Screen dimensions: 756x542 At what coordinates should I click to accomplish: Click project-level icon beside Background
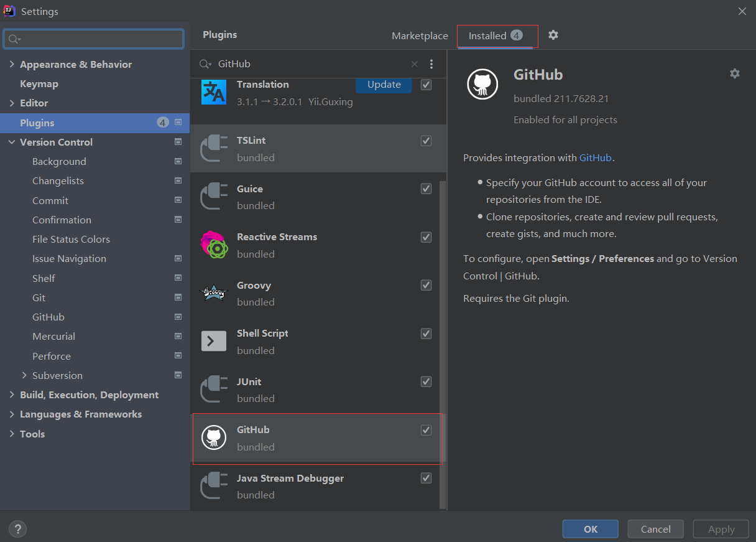[178, 161]
